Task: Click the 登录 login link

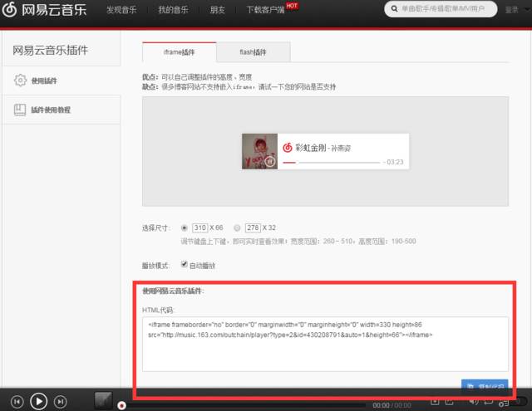Action: (512, 10)
